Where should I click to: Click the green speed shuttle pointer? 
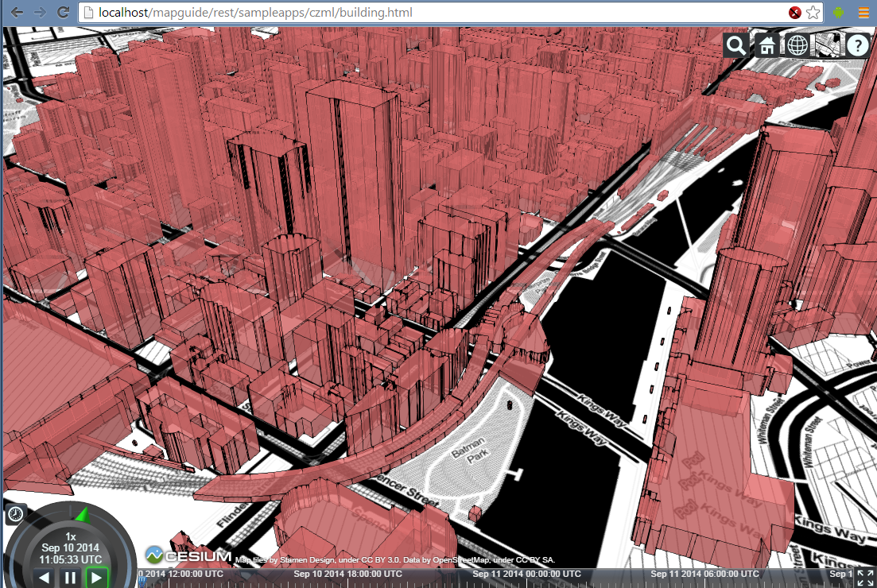(82, 515)
